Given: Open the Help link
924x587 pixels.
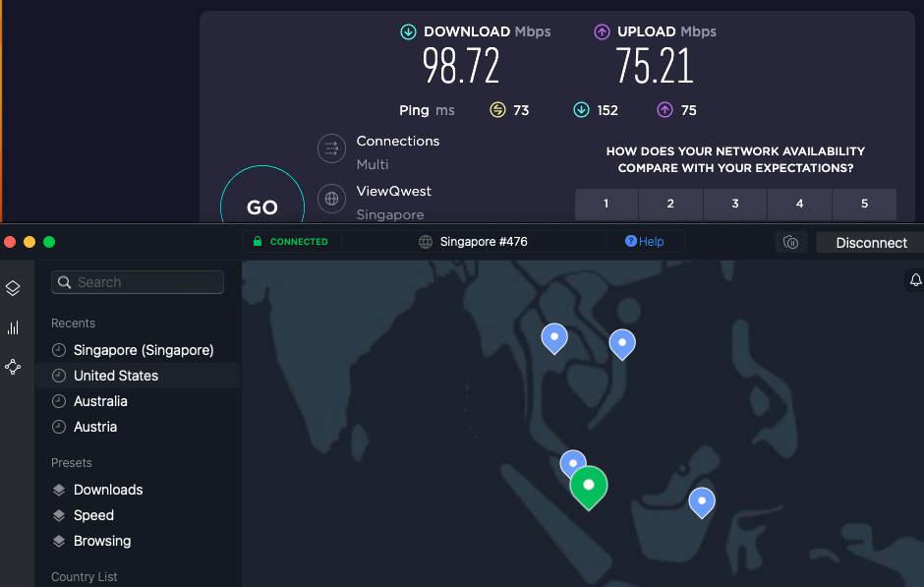Looking at the screenshot, I should tap(646, 241).
